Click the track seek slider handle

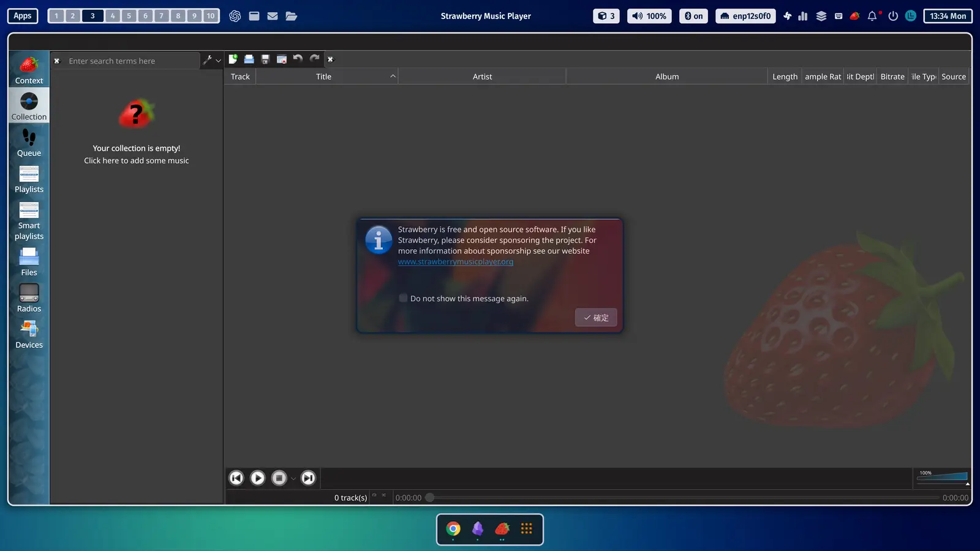430,498
